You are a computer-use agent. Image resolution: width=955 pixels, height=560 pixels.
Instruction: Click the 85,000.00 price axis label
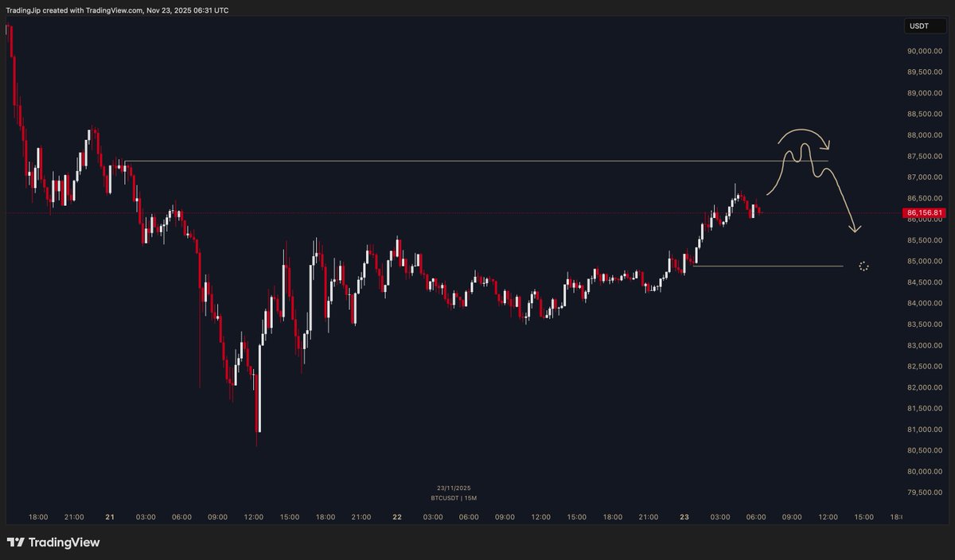click(x=923, y=261)
